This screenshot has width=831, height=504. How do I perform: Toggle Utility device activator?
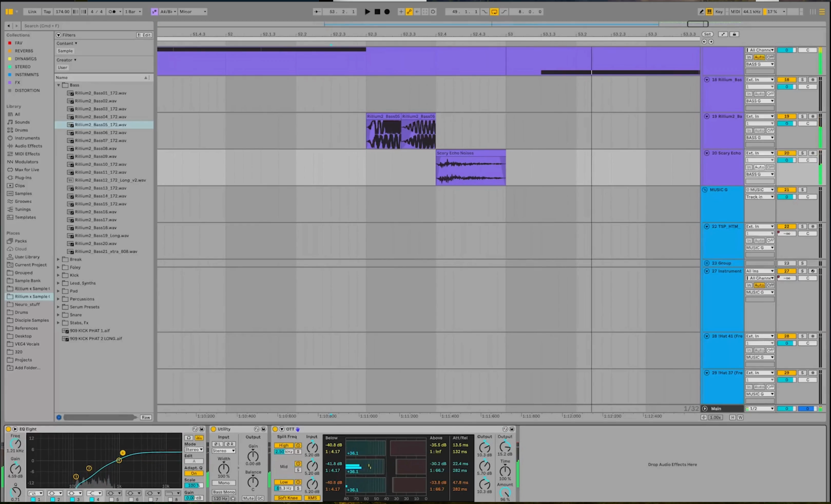point(213,429)
